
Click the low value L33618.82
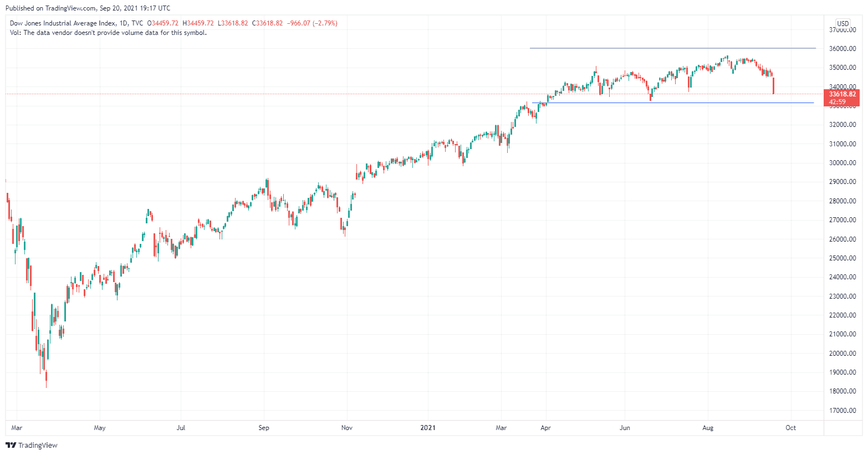point(232,23)
